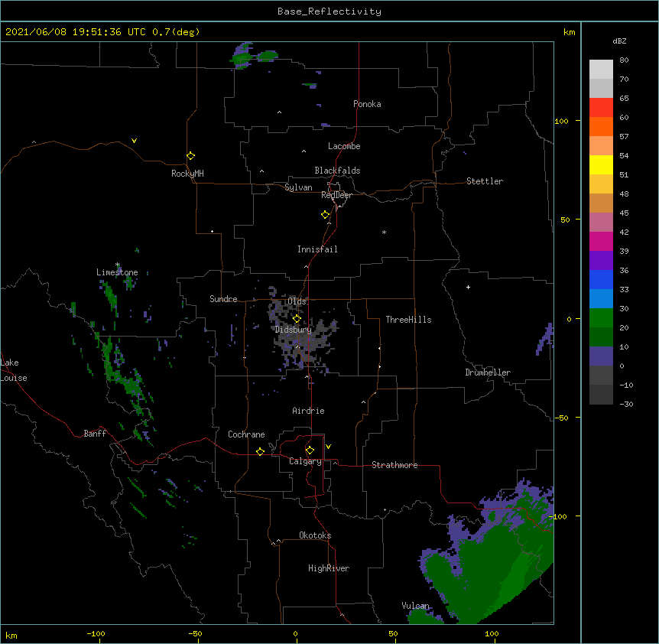Screen dimensions: 659x644
Task: Click the Base_Reflectivity title
Action: [329, 11]
